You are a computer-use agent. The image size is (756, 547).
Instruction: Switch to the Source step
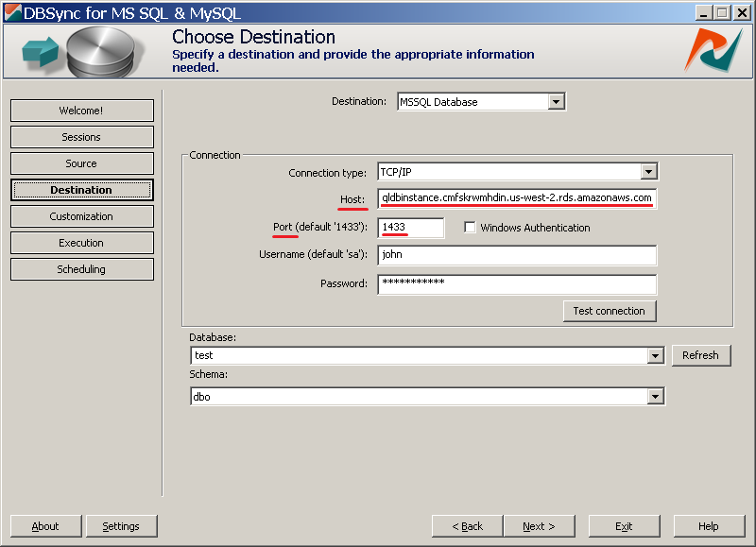tap(81, 163)
